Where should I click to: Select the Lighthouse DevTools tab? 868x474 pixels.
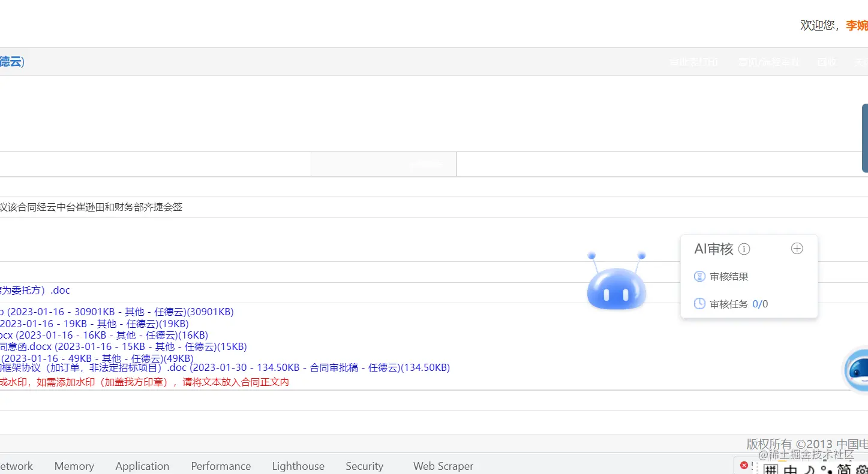[x=298, y=466]
